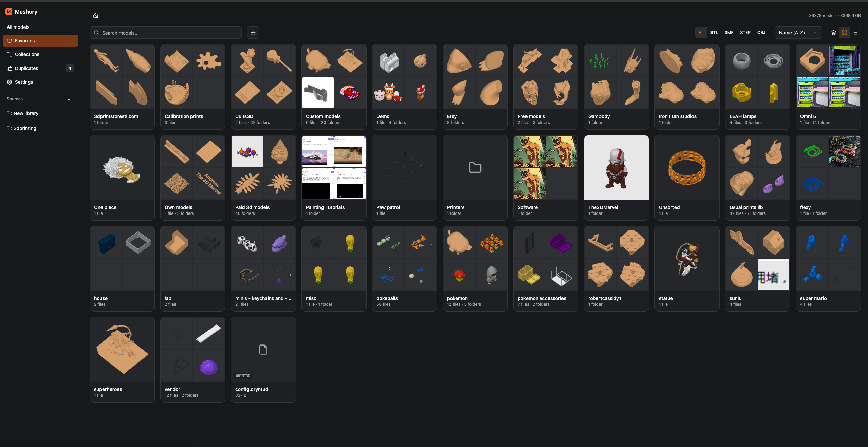Click the Settings gear icon
Image resolution: width=868 pixels, height=447 pixels.
(10, 82)
